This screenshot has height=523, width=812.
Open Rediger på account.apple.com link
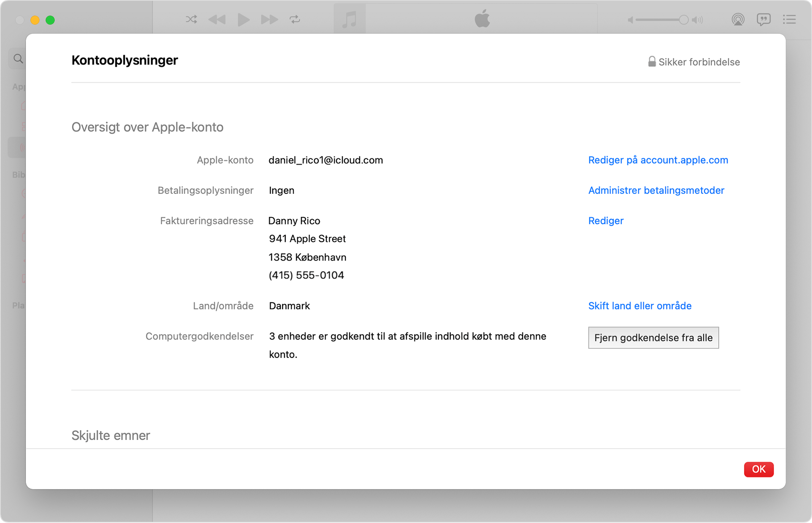point(658,160)
